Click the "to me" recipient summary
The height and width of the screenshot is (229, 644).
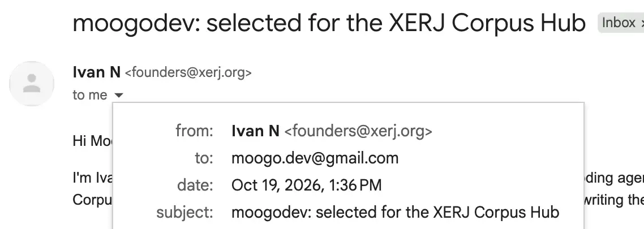pos(89,95)
